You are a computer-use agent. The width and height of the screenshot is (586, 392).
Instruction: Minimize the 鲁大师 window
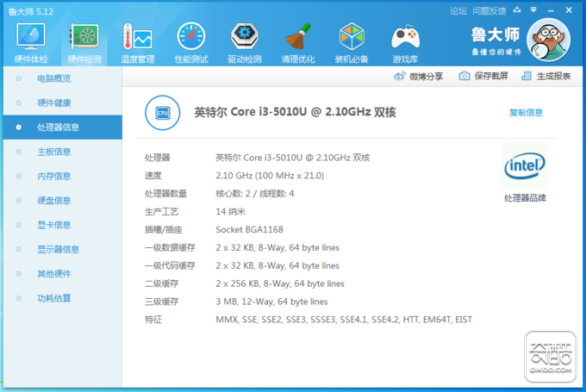pos(551,11)
